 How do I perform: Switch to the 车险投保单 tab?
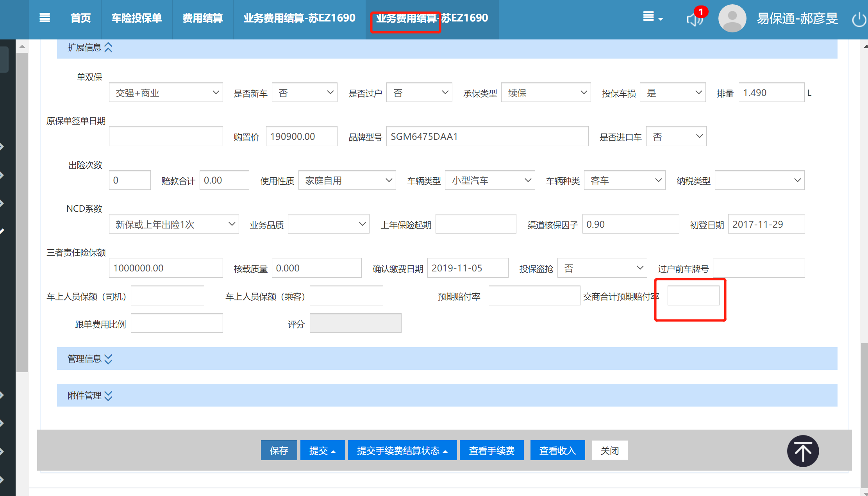[x=136, y=18]
